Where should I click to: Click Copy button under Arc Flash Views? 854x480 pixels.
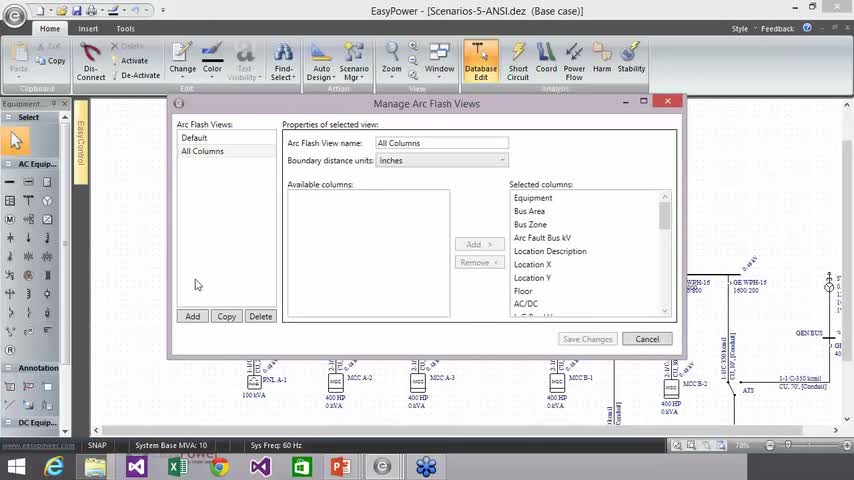tap(227, 316)
